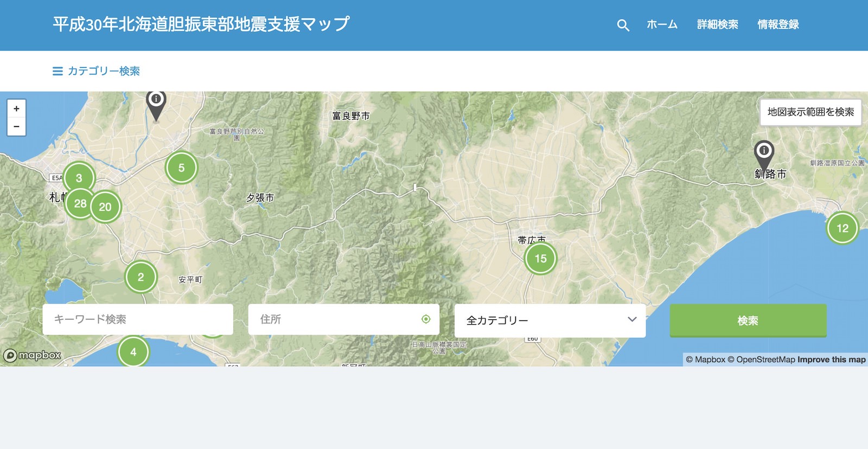Open © OpenStreetMap attribution link
This screenshot has width=868, height=449.
tap(761, 360)
